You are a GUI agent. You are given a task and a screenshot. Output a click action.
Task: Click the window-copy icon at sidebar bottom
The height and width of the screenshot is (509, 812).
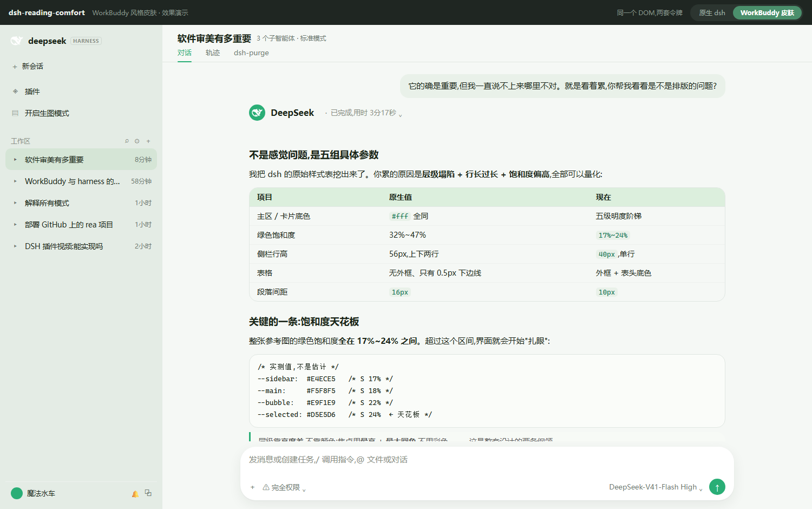pos(148,493)
